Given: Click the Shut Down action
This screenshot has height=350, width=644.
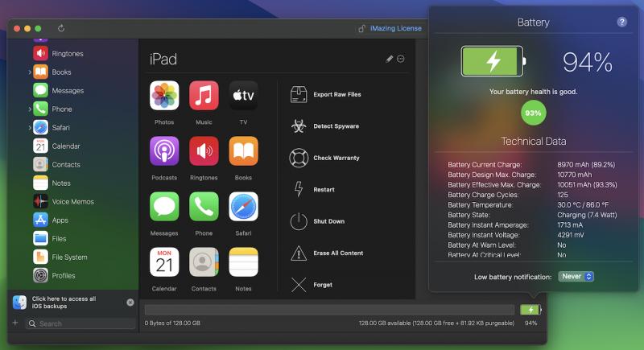Looking at the screenshot, I should click(x=317, y=221).
